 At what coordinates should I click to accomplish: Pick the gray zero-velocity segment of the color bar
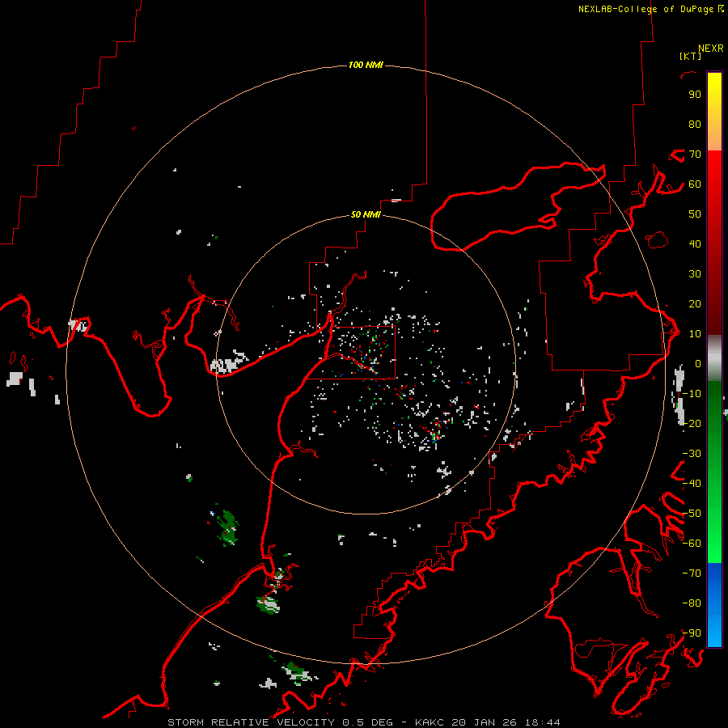click(x=714, y=358)
